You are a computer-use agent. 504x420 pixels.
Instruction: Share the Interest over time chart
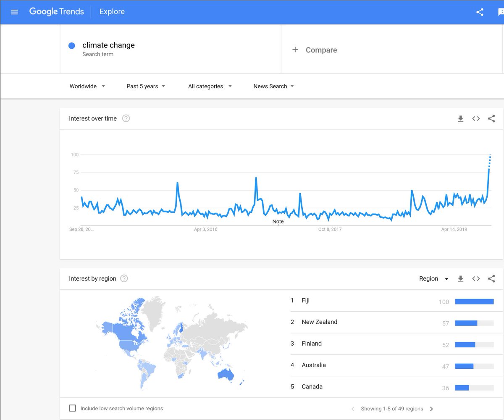491,118
